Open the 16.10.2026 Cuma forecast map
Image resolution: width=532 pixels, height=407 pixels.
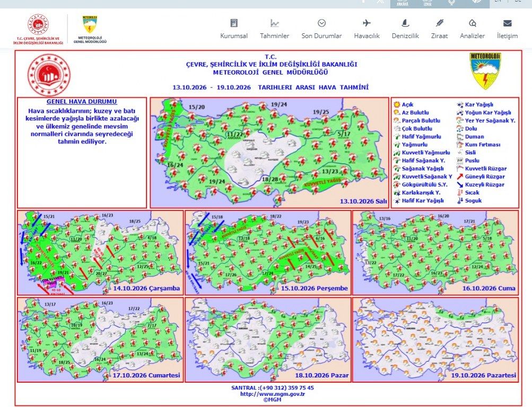[x=435, y=252]
